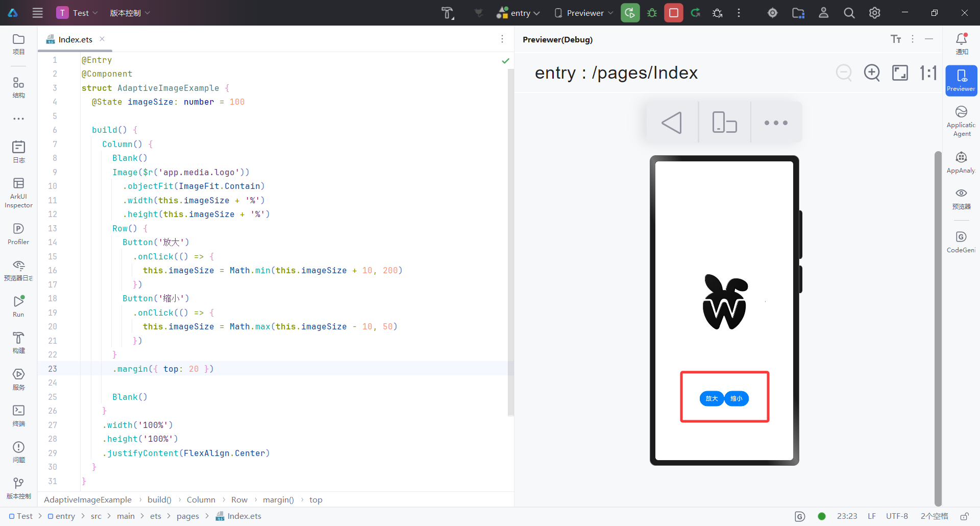Click the src path segment

[96, 516]
